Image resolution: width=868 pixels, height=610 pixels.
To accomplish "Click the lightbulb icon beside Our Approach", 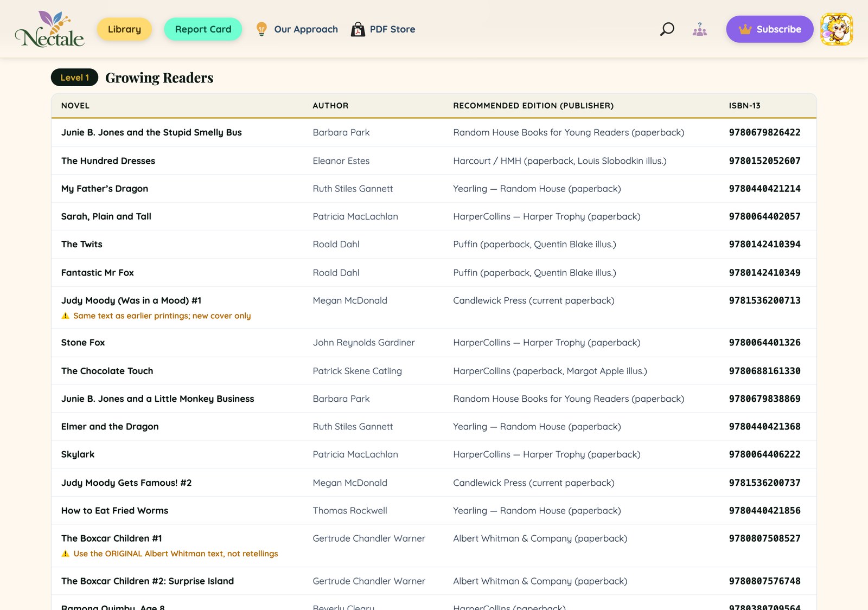I will (x=261, y=29).
